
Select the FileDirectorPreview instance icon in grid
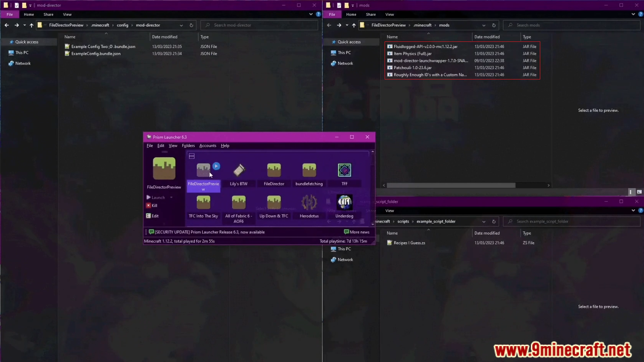[x=203, y=170]
